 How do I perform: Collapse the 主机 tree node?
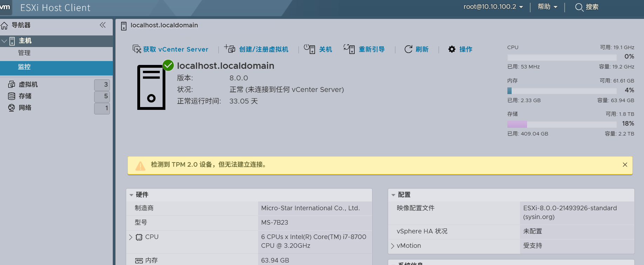tap(4, 41)
